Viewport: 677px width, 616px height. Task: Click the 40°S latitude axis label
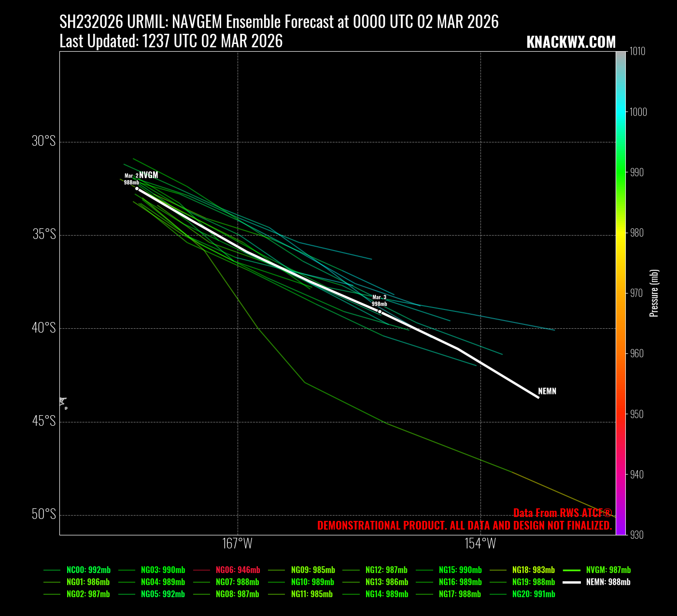point(44,328)
